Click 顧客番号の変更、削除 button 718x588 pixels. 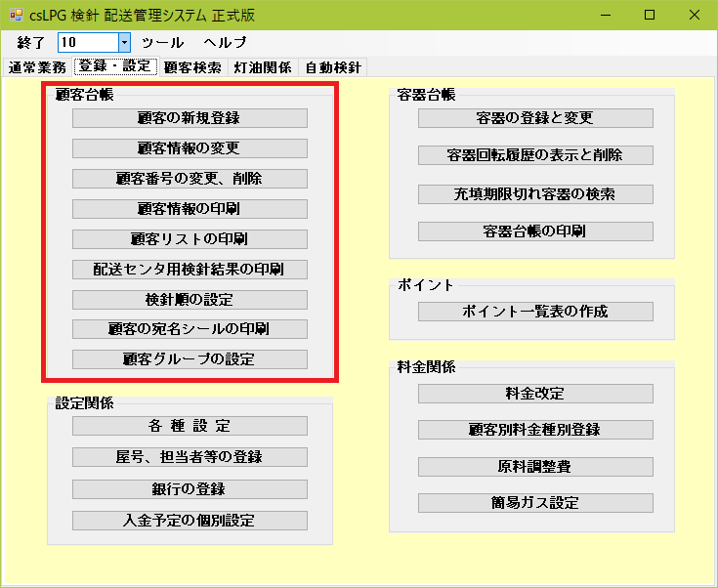tap(190, 179)
